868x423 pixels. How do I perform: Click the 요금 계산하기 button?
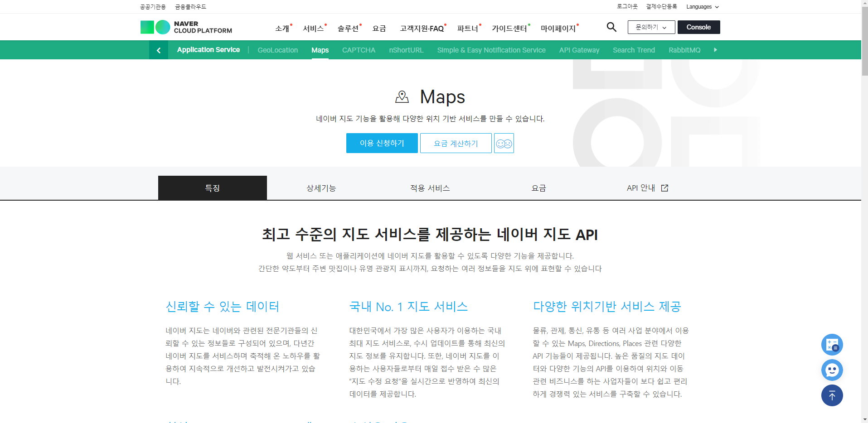tap(456, 143)
